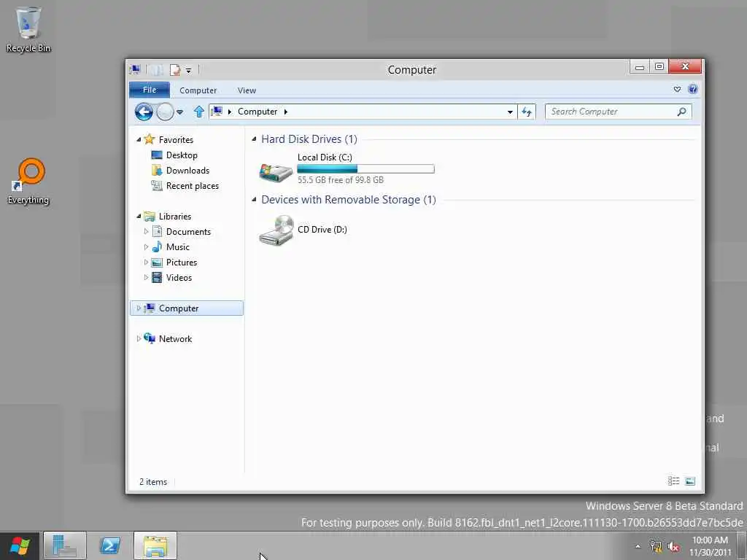The width and height of the screenshot is (747, 560).
Task: Open address bar history dropdown
Action: pos(510,112)
